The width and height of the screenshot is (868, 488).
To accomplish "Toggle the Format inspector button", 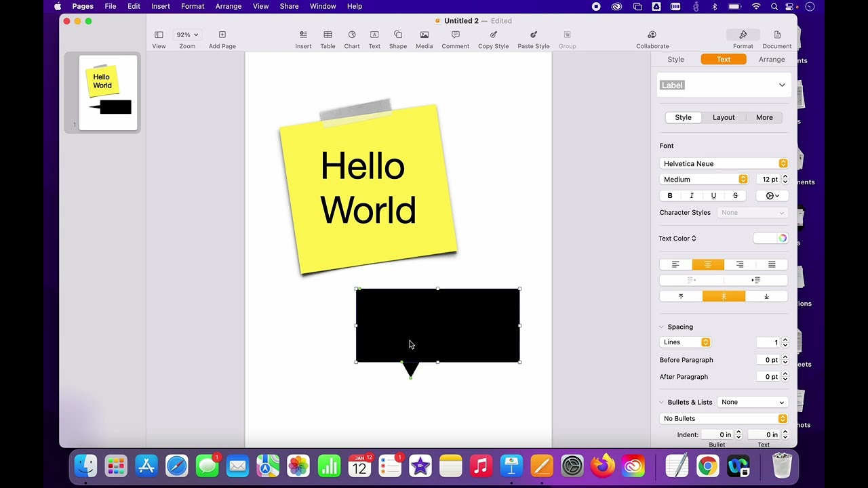I will 743,39.
